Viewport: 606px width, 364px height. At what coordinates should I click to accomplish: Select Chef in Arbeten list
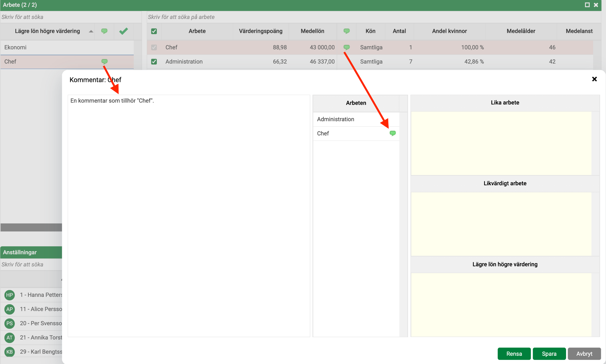tap(356, 133)
